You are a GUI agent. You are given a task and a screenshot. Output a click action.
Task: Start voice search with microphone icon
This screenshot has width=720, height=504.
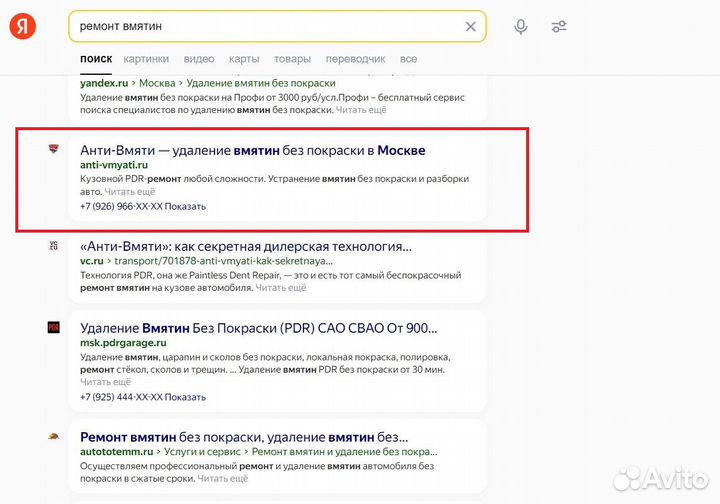pos(521,27)
